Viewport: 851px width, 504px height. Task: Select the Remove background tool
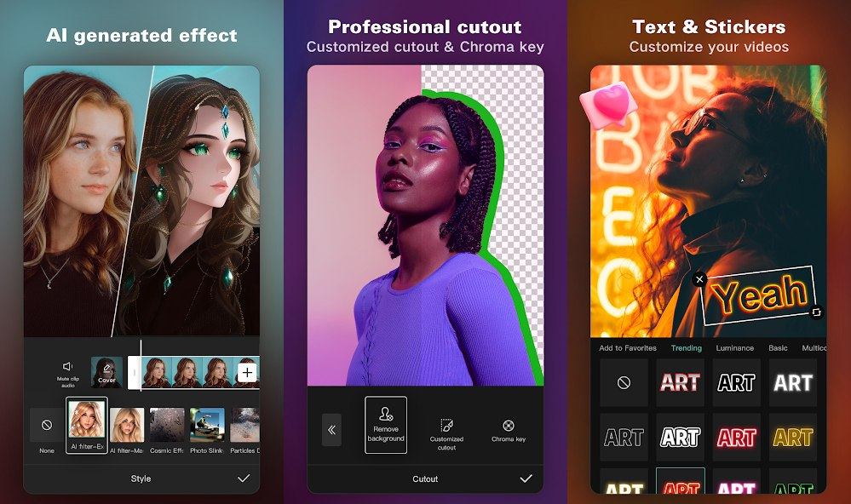coord(386,424)
